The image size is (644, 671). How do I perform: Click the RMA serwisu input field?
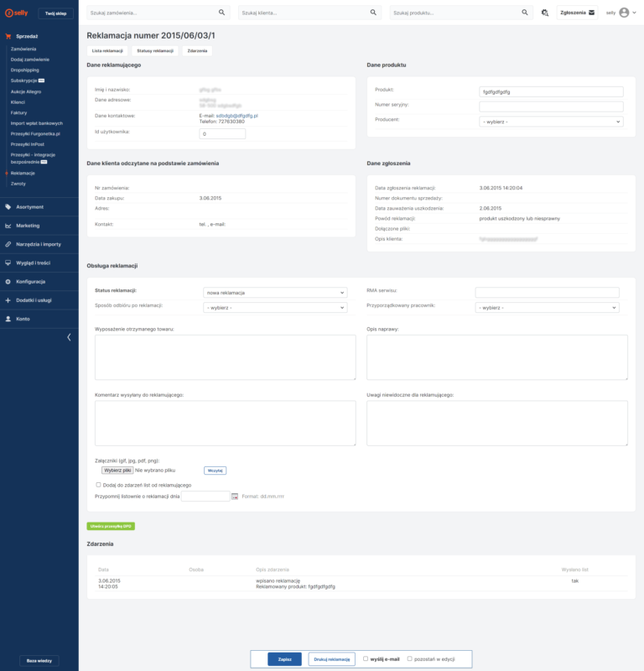point(547,293)
